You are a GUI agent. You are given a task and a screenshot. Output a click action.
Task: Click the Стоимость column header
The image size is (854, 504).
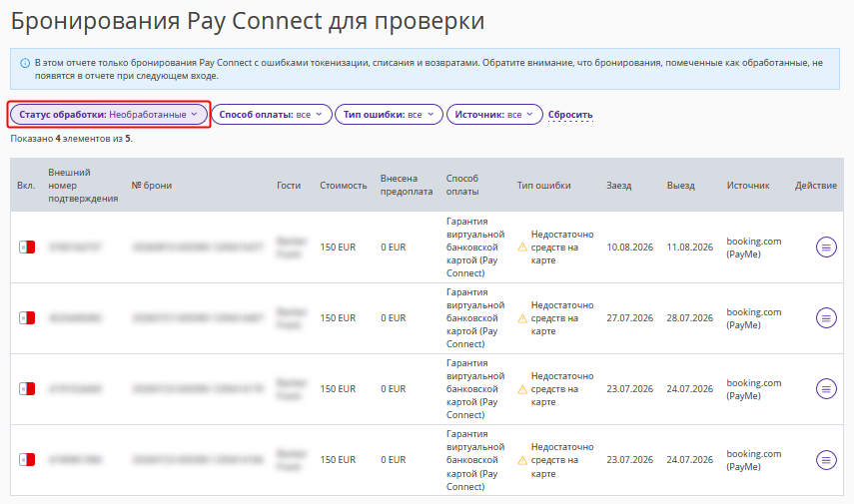tap(344, 185)
